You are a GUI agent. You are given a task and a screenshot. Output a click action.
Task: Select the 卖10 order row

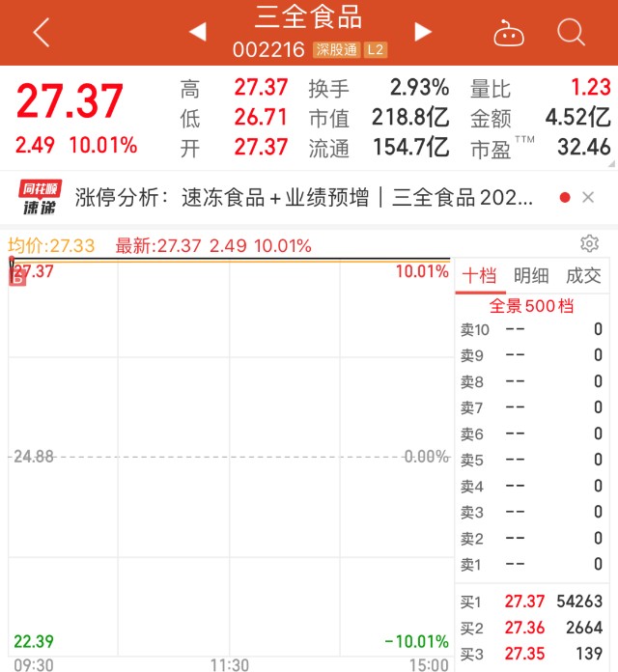point(531,329)
